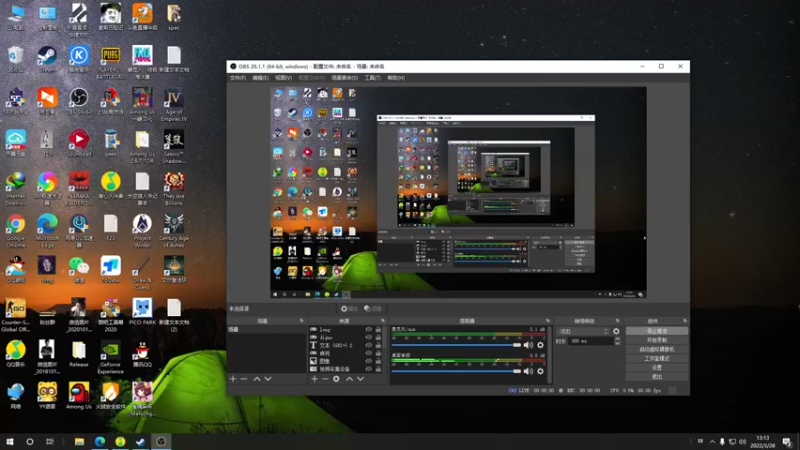Remove the selected scene with the minus icon

[244, 379]
